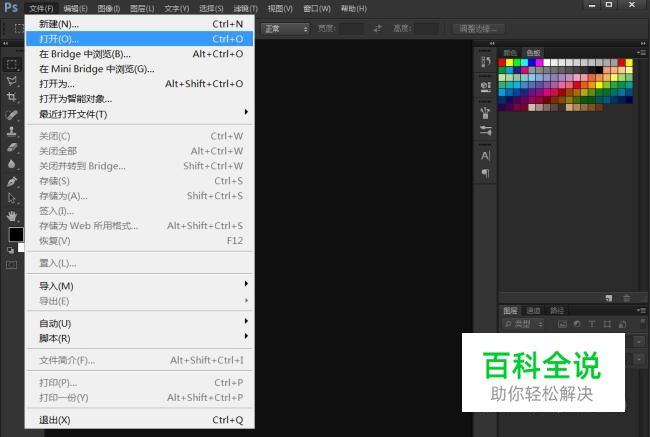This screenshot has width=650, height=437.
Task: Open the Character panel icon
Action: (485, 156)
